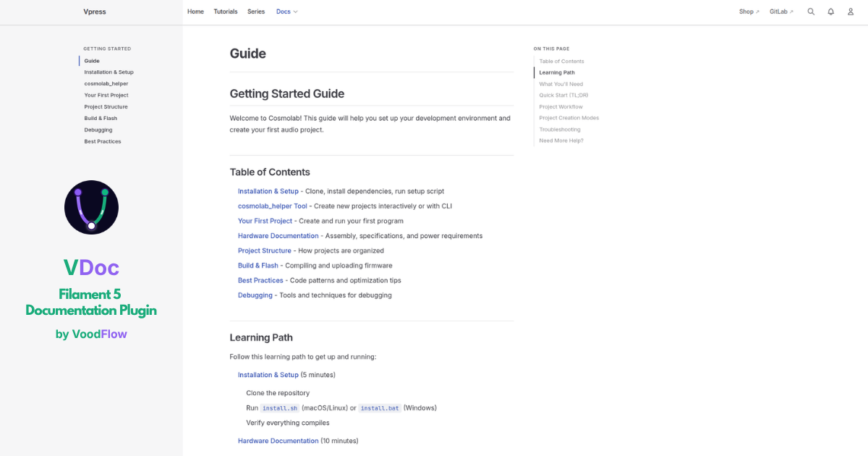
Task: Click the VDoc circular logo
Action: (91, 207)
